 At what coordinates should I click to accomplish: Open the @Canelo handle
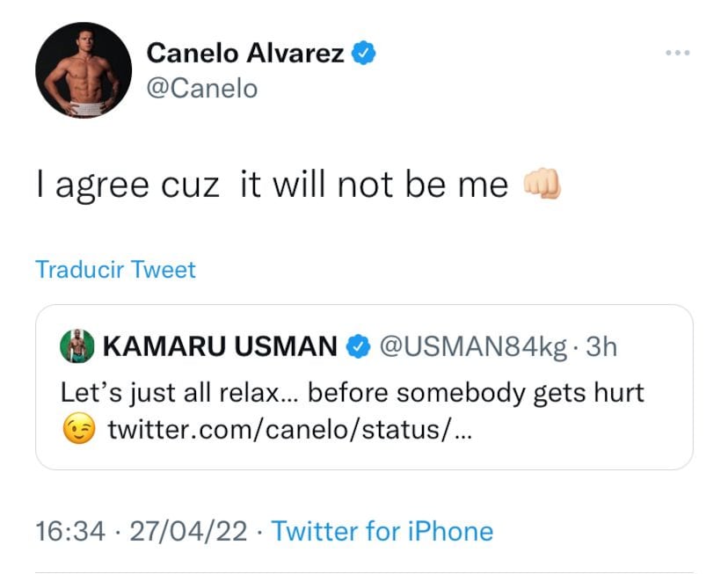201,88
